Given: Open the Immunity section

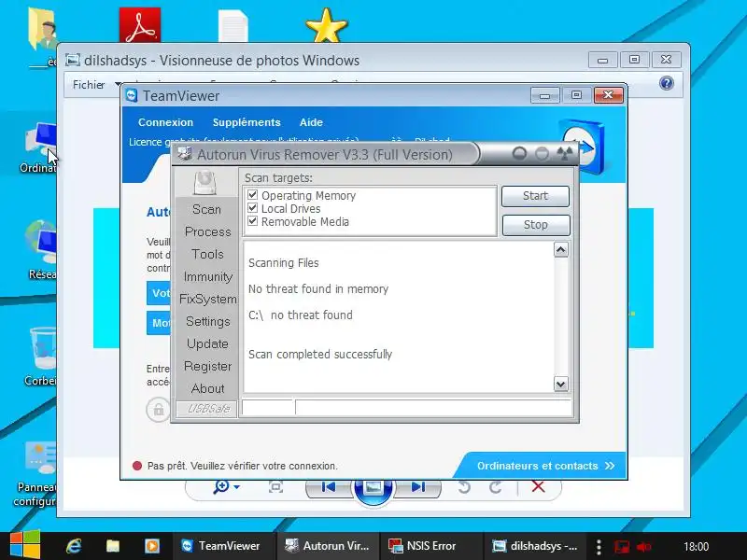Looking at the screenshot, I should 207,276.
